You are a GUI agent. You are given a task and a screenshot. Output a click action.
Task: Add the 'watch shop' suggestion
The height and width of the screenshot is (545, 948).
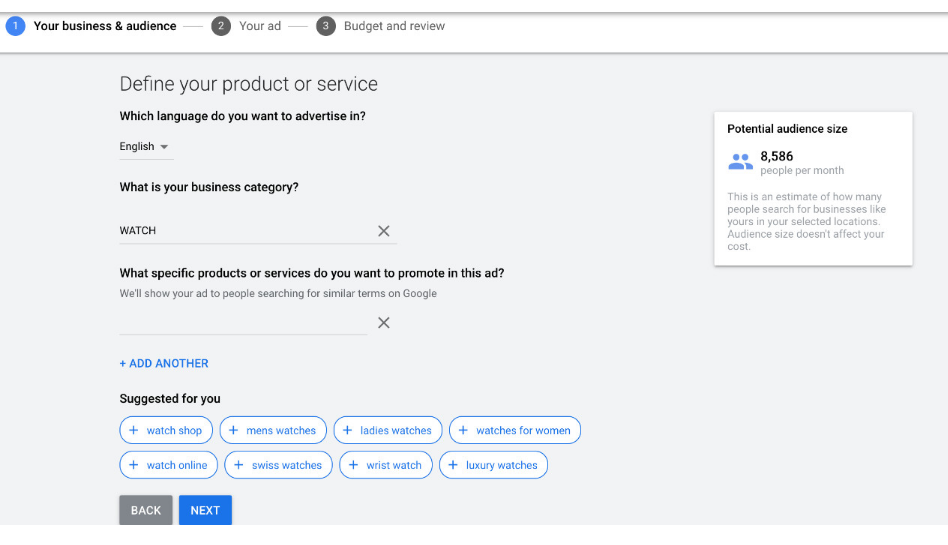coord(166,430)
